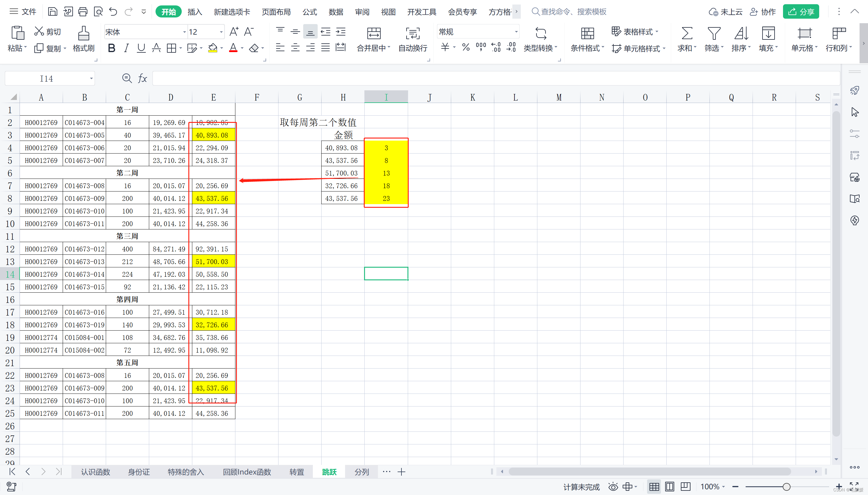The height and width of the screenshot is (495, 868).
Task: Open the font name dropdown (宋体)
Action: coord(184,32)
